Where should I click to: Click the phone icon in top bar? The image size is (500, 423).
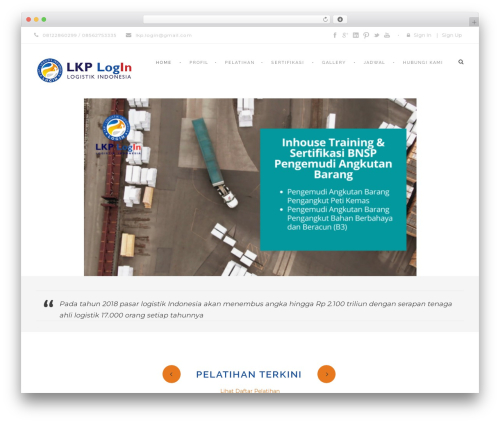tap(36, 35)
